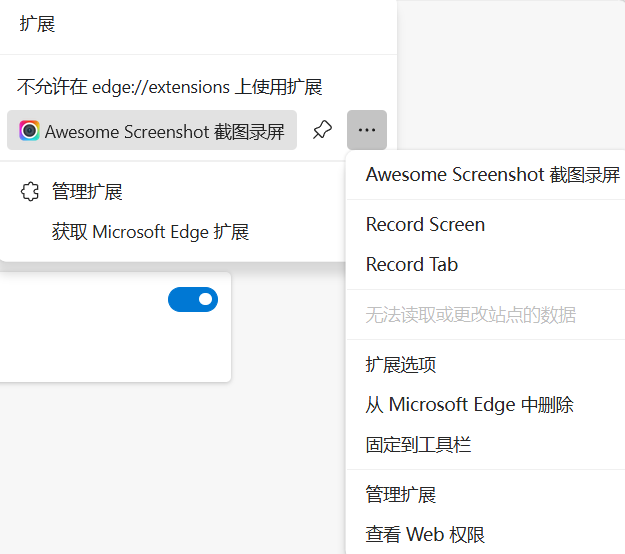Viewport: 625px width, 554px height.
Task: Click the 不允许在 edge://extensions 上使用扩展 notice
Action: point(169,87)
